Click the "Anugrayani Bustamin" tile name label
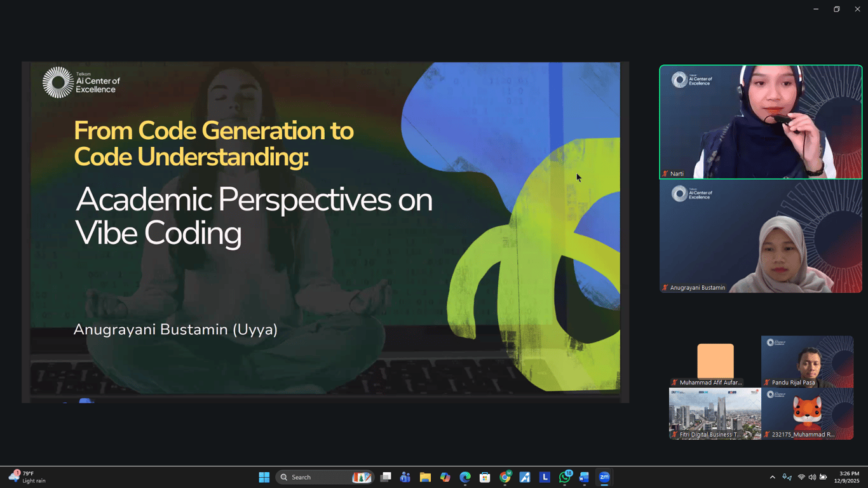Screen dimensions: 868x488 (698, 288)
